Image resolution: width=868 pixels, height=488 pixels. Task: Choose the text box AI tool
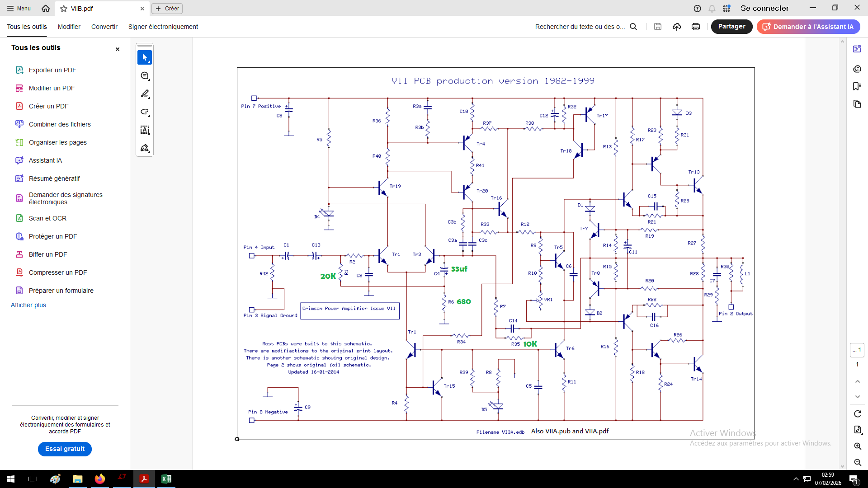click(145, 130)
